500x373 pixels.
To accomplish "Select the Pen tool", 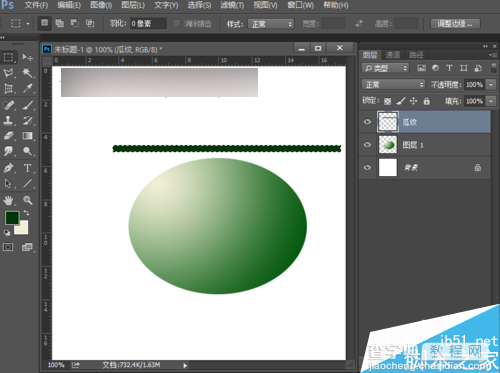I will pos(9,168).
